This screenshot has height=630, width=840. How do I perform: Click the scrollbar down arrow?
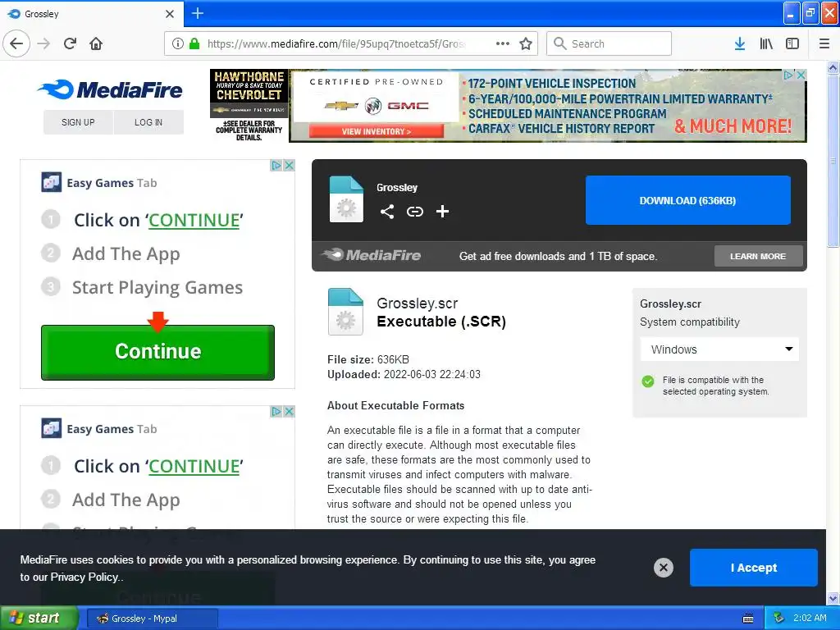click(x=833, y=598)
